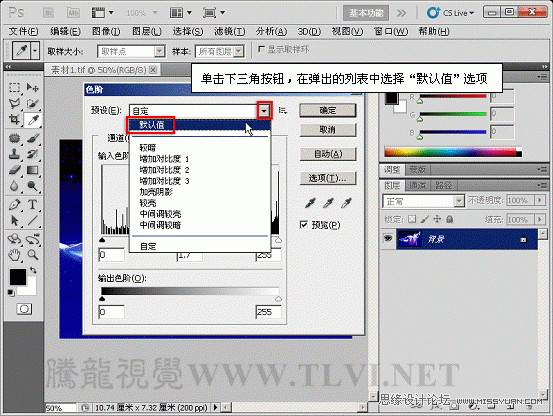Toggle lock transparent pixels
Screen dimensions: 553x416
click(x=412, y=219)
